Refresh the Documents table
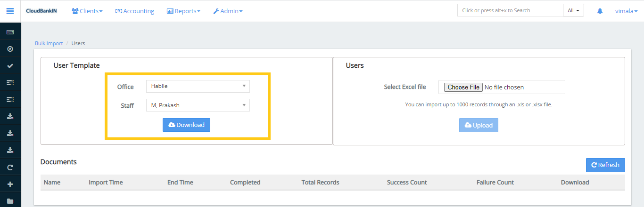 click(605, 165)
